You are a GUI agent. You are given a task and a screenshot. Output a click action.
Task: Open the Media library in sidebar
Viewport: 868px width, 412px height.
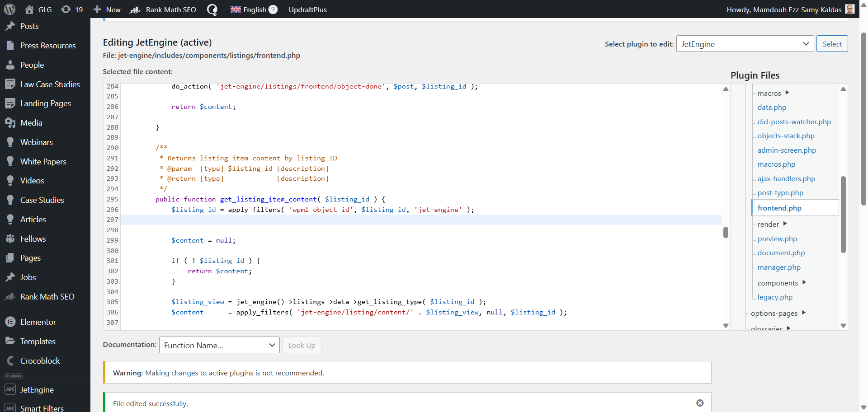pos(31,123)
